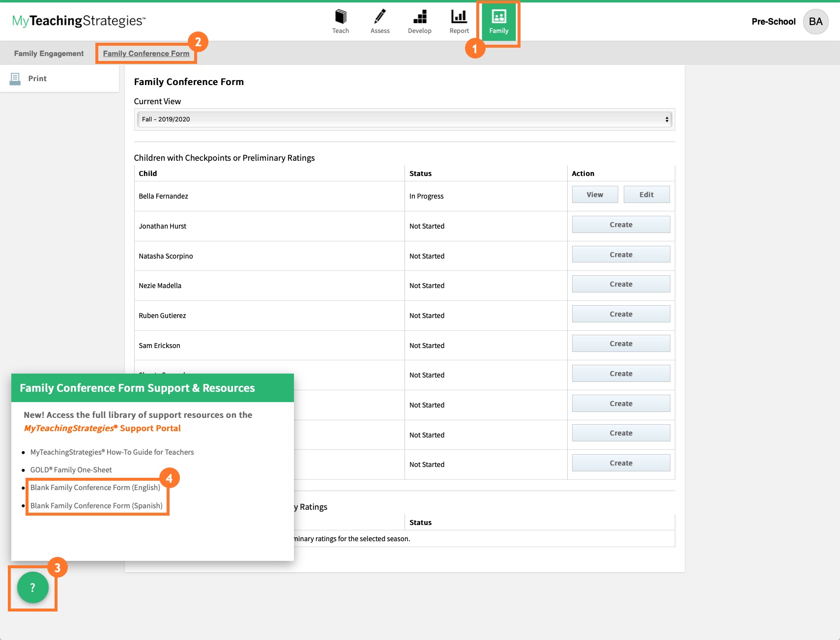Click Create for Jonathan Hurst

pyautogui.click(x=621, y=224)
